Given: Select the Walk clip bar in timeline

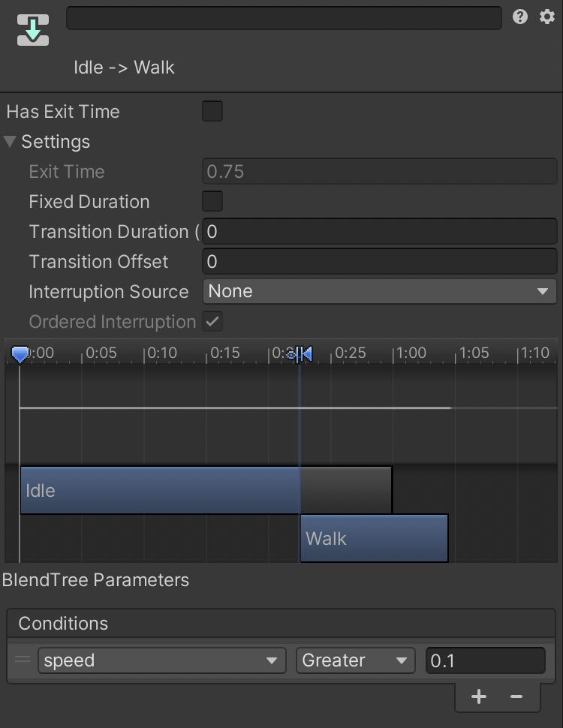Looking at the screenshot, I should click(374, 538).
